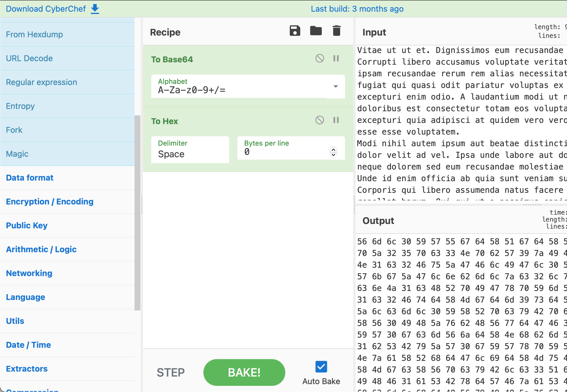Click the Save recipe floppy disk icon

point(295,31)
